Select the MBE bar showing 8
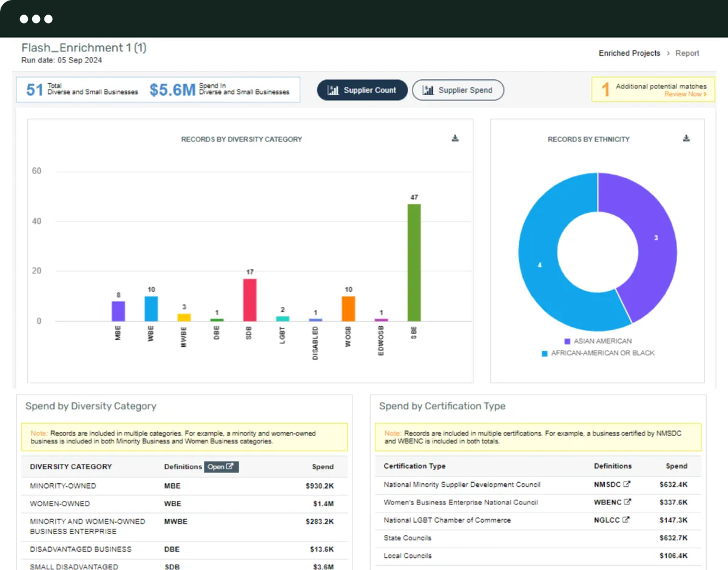 point(118,311)
